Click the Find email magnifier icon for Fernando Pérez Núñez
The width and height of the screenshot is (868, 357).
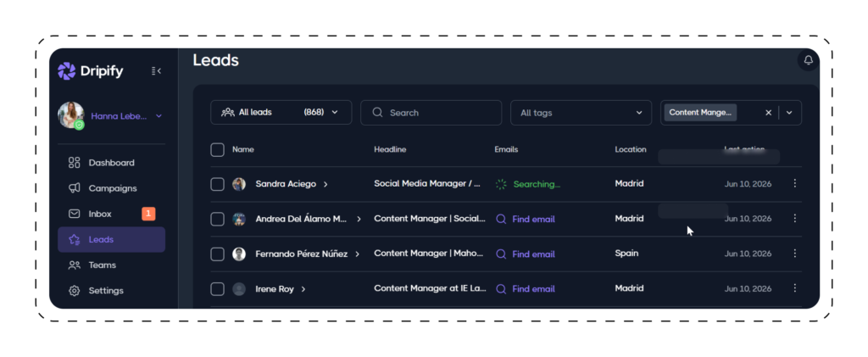point(501,254)
